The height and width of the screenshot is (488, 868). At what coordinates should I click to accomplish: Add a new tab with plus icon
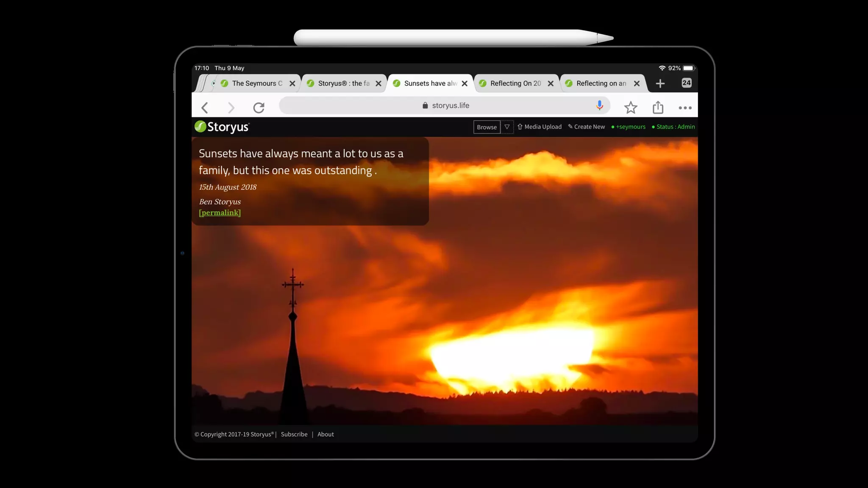point(660,83)
